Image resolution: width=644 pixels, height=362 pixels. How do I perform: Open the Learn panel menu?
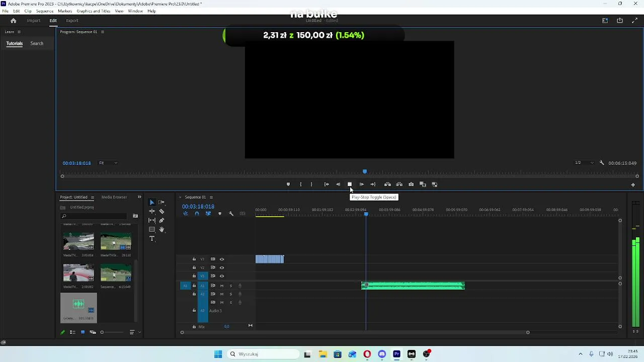(x=19, y=32)
